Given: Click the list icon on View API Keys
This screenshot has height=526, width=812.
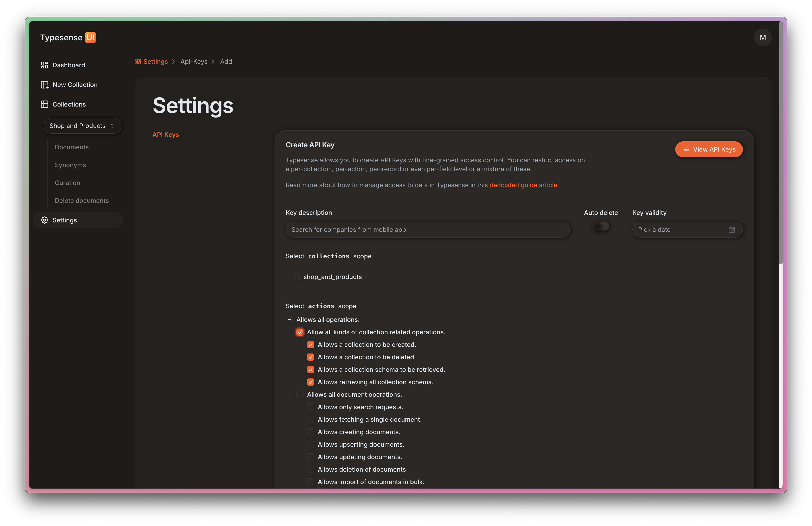Looking at the screenshot, I should [x=685, y=150].
